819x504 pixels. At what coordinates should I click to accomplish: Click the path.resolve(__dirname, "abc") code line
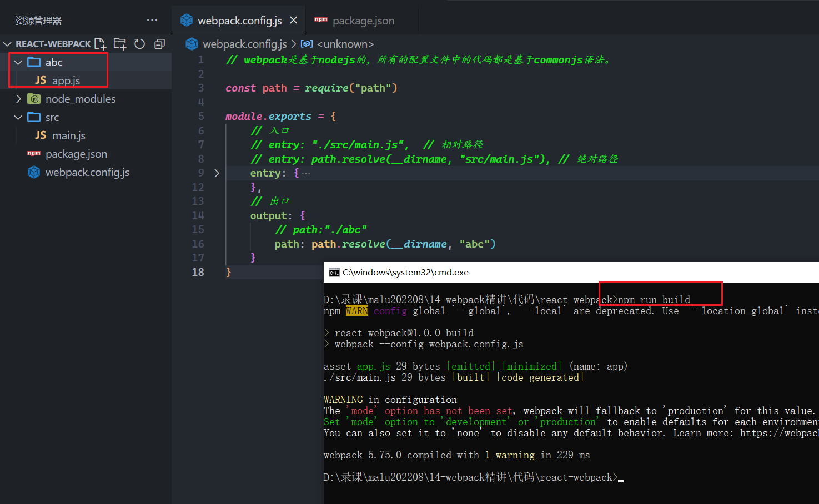pyautogui.click(x=385, y=244)
